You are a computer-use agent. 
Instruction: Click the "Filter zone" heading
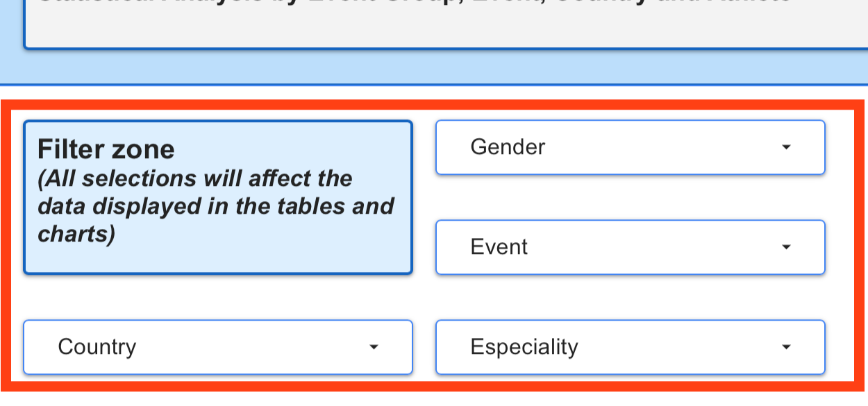tap(106, 149)
